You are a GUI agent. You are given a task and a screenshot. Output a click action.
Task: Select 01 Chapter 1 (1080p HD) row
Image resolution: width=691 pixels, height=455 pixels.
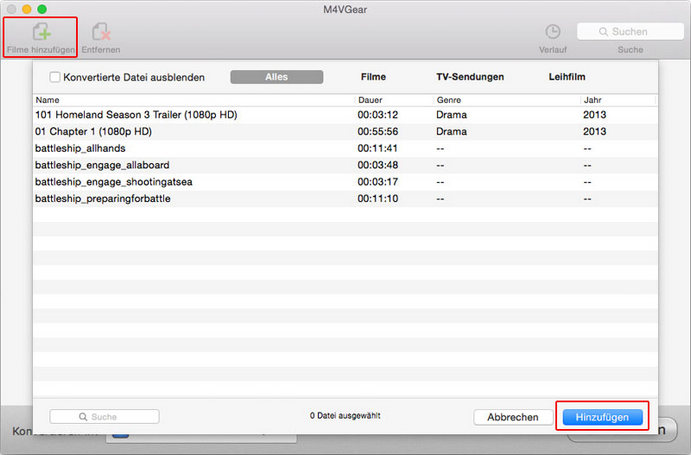point(345,132)
